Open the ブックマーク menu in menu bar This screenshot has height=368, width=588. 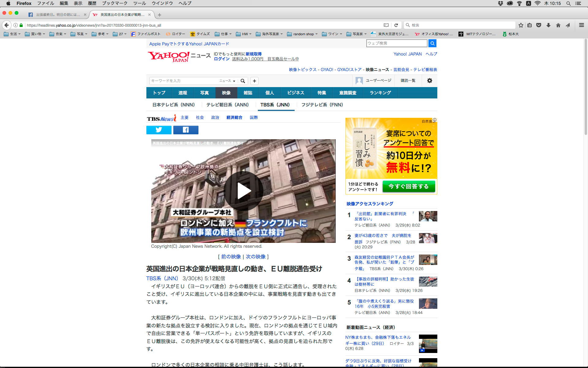[115, 3]
